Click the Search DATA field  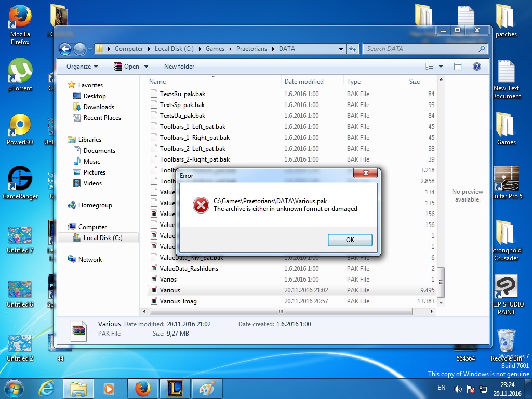point(425,49)
